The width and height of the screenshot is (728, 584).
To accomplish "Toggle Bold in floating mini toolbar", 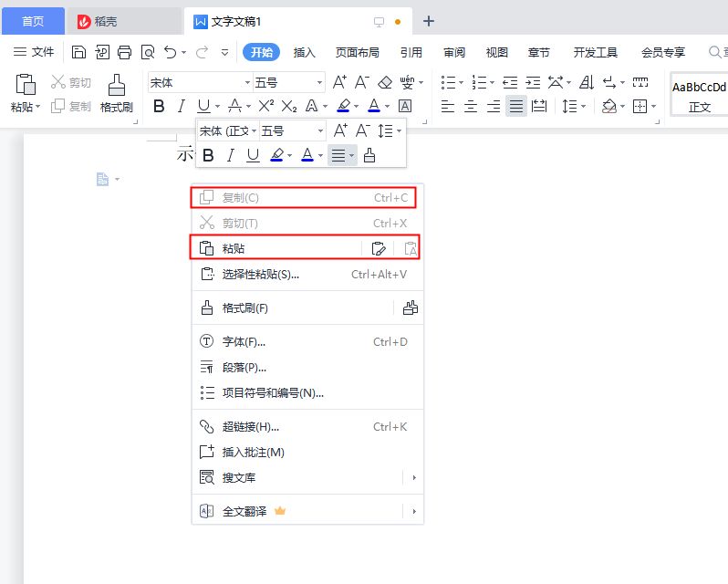I will tap(209, 155).
